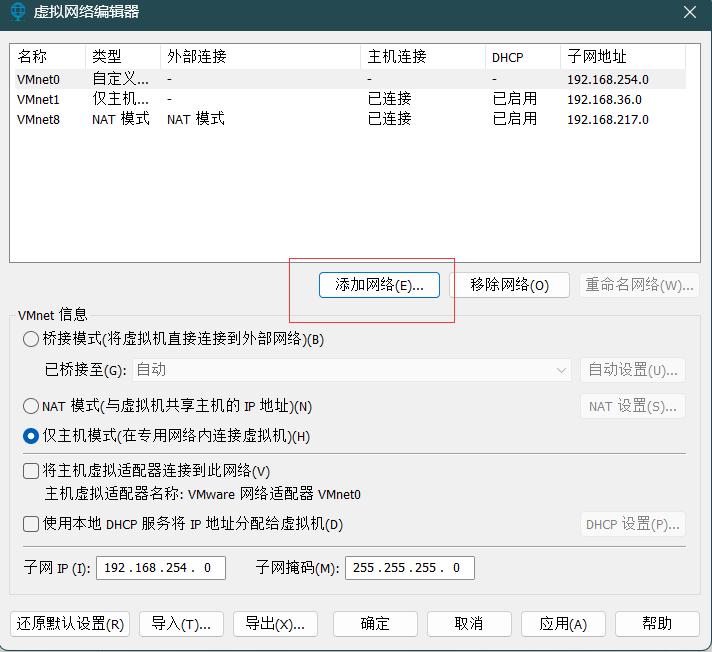Click subnet address 192.168.217.0
This screenshot has width=712, height=652.
tap(608, 119)
